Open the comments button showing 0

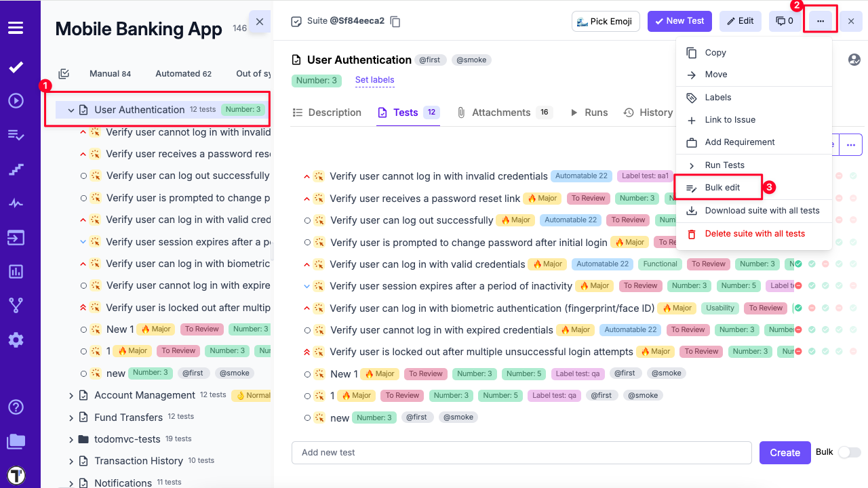[784, 21]
